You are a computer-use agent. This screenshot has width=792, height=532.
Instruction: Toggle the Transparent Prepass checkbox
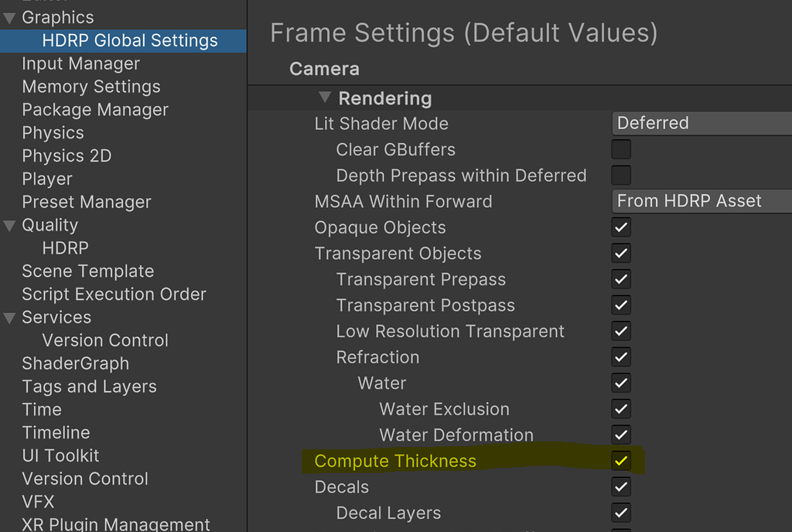click(621, 279)
